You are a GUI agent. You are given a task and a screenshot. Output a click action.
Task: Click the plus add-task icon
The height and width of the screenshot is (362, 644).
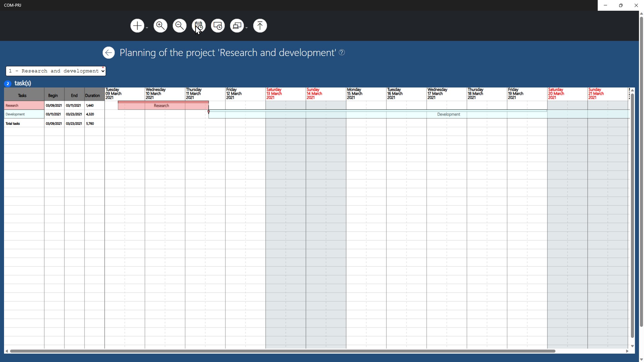pyautogui.click(x=137, y=26)
